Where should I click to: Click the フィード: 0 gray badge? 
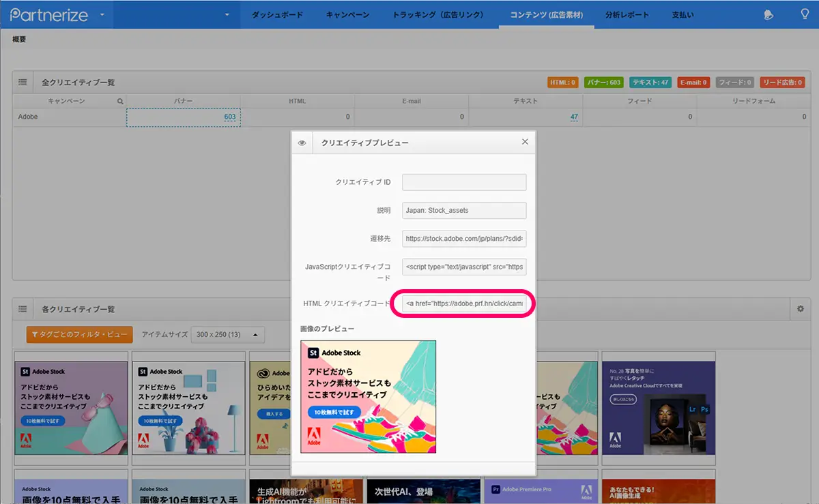point(735,83)
